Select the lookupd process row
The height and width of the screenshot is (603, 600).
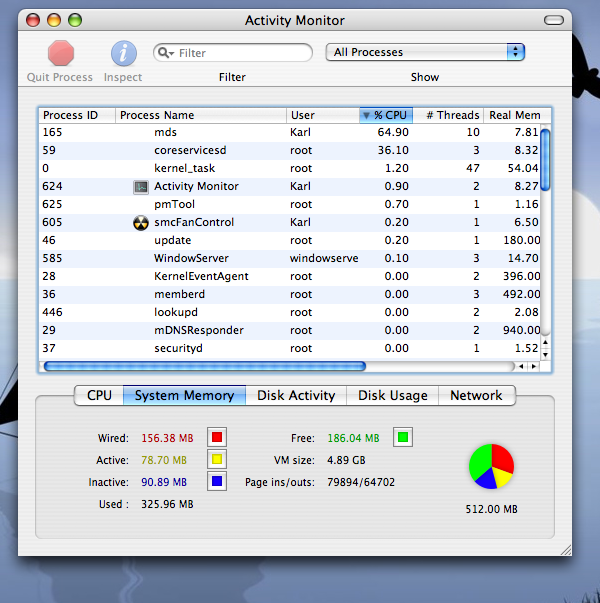(290, 313)
